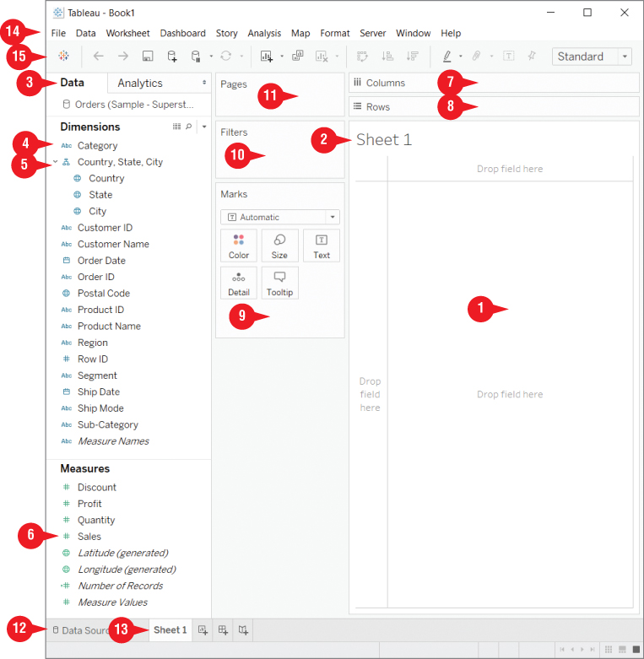The image size is (644, 659).
Task: Select the Category dimension field
Action: click(x=97, y=146)
